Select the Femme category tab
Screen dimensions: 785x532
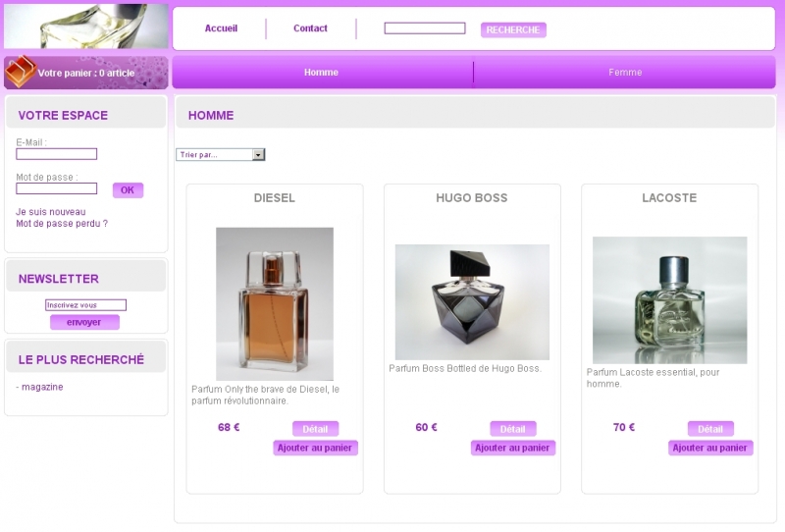[625, 72]
